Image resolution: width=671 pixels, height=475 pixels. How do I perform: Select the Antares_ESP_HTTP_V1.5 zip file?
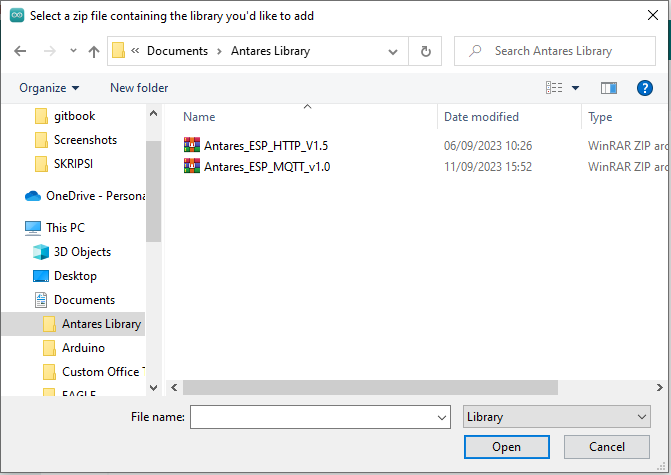(267, 145)
